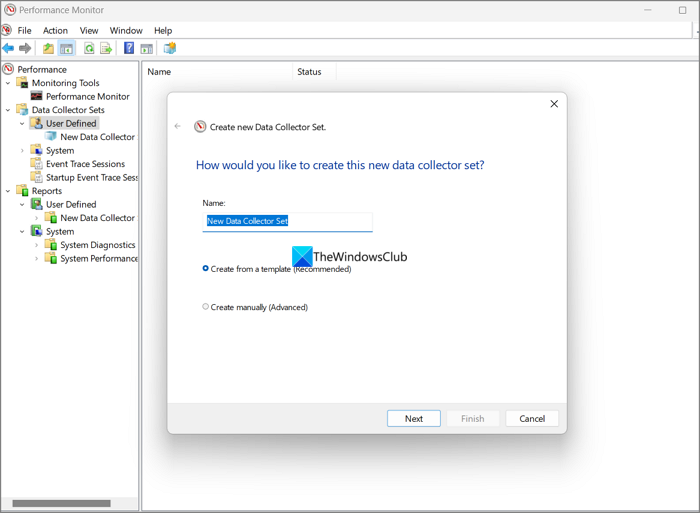Select Performance Monitor in tree

click(x=88, y=96)
